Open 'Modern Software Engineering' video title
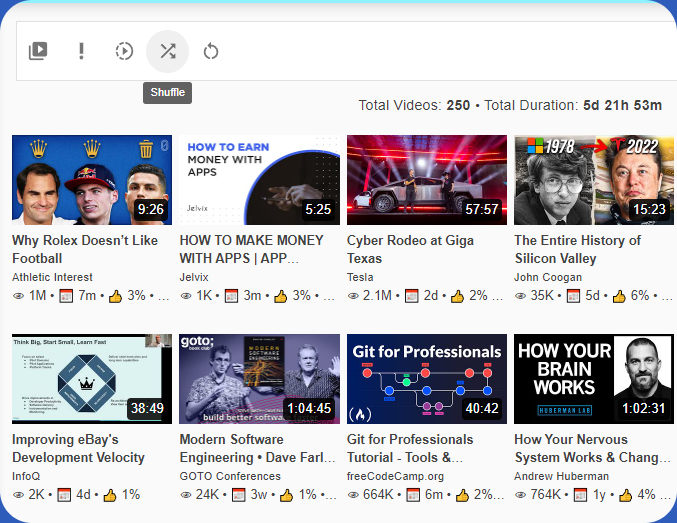Viewport: 677px width, 523px height. point(257,448)
